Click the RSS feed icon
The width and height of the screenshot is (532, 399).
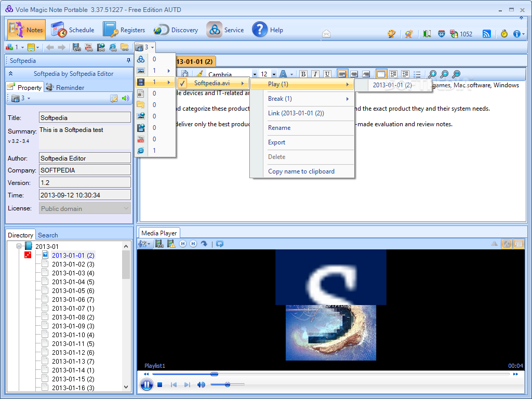coord(486,34)
